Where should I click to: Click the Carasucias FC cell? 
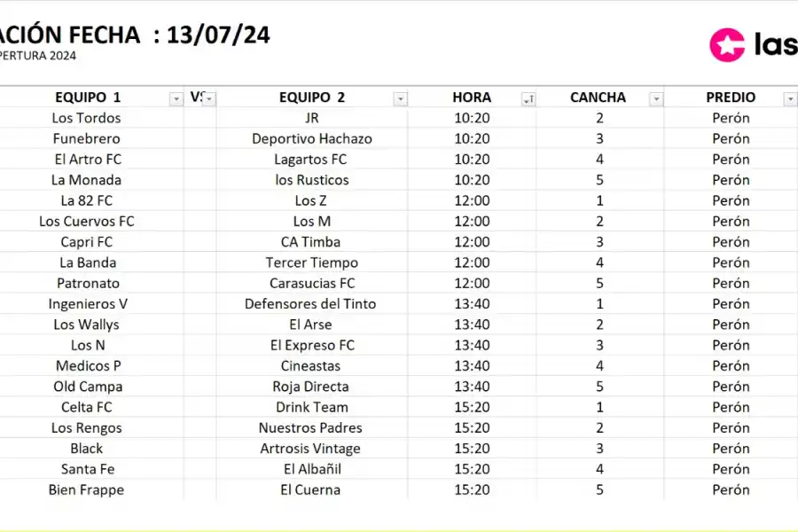(312, 283)
